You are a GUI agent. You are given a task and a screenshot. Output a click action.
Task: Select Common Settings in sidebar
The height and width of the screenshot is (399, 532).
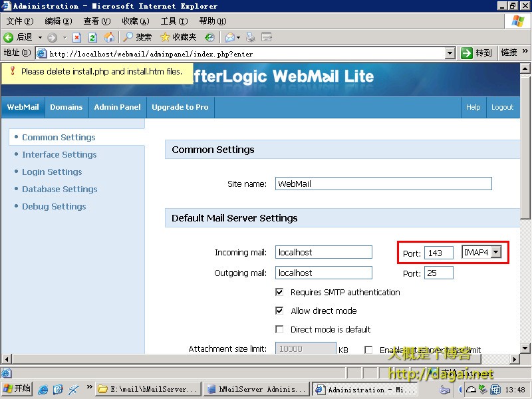(59, 138)
